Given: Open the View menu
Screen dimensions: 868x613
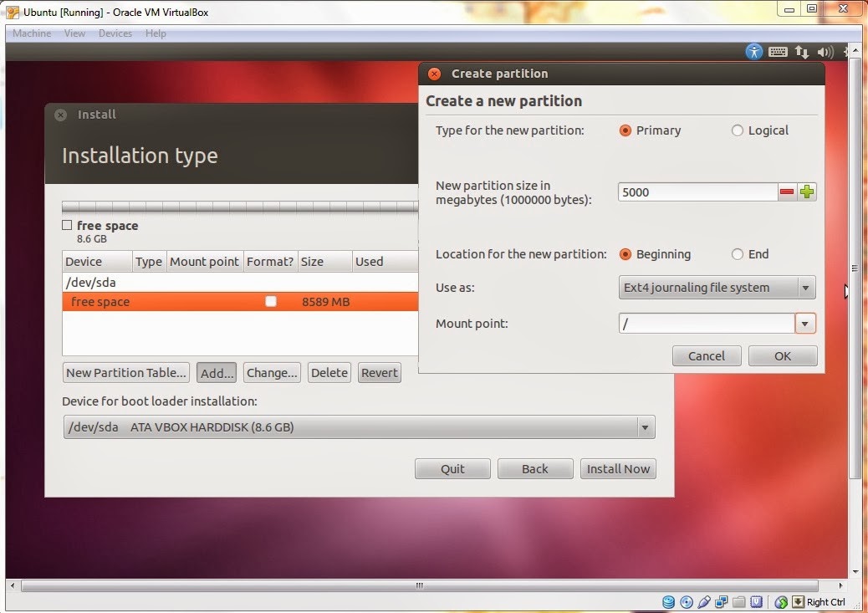Looking at the screenshot, I should coord(74,33).
